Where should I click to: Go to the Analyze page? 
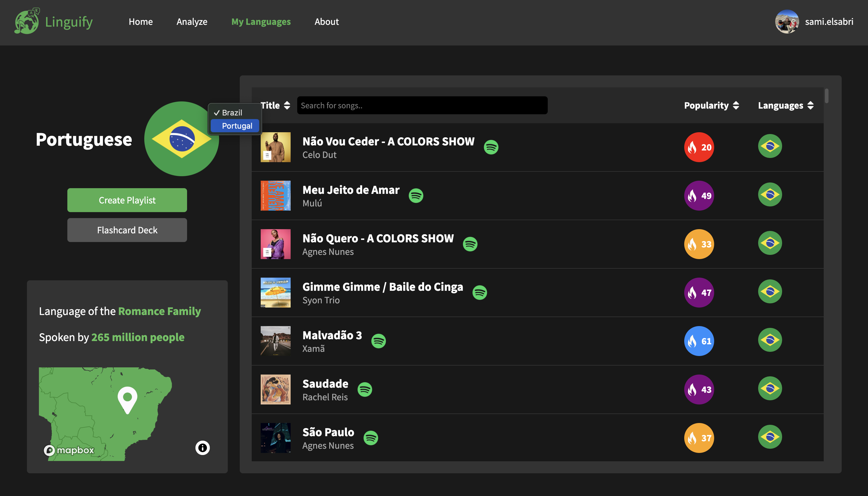tap(192, 22)
